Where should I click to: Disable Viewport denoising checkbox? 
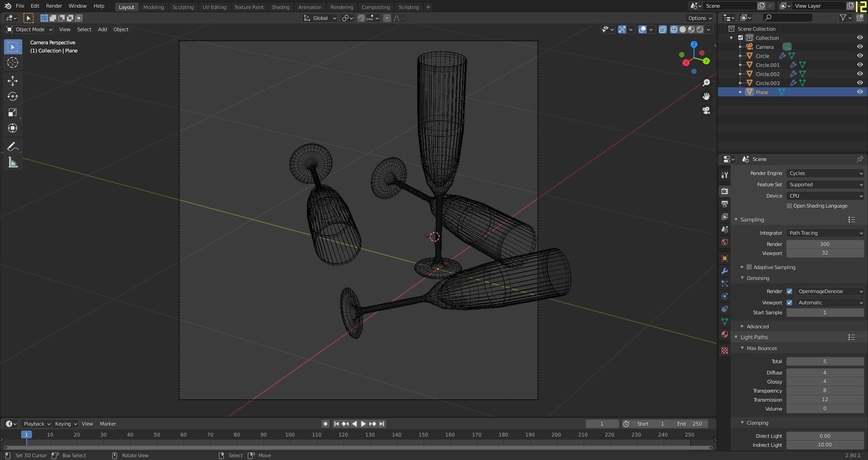click(x=789, y=303)
